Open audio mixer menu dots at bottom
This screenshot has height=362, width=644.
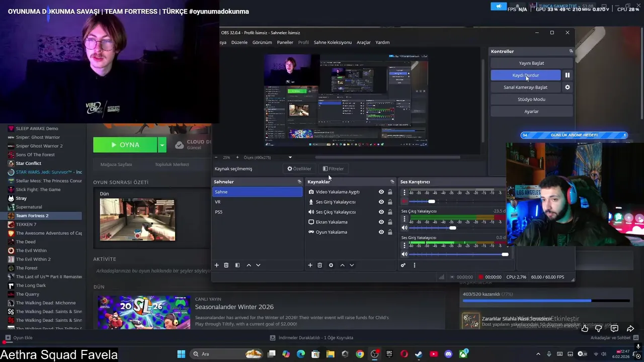[x=415, y=265]
